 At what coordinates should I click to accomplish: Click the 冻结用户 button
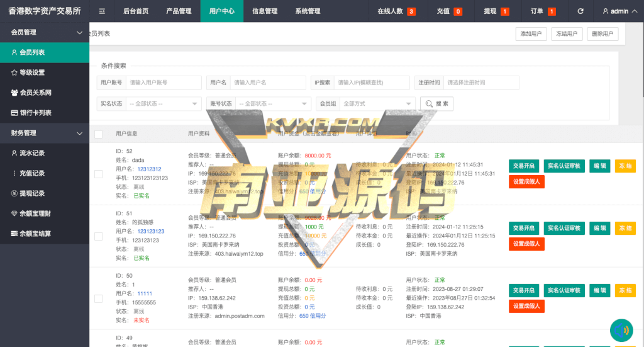point(567,34)
